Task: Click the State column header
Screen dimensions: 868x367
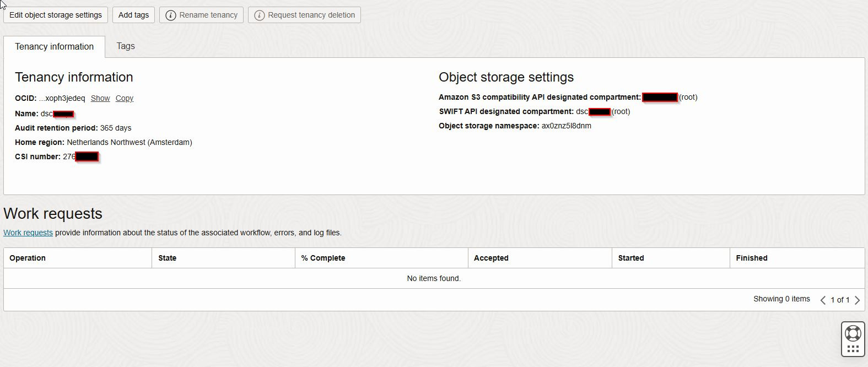Action: click(168, 258)
